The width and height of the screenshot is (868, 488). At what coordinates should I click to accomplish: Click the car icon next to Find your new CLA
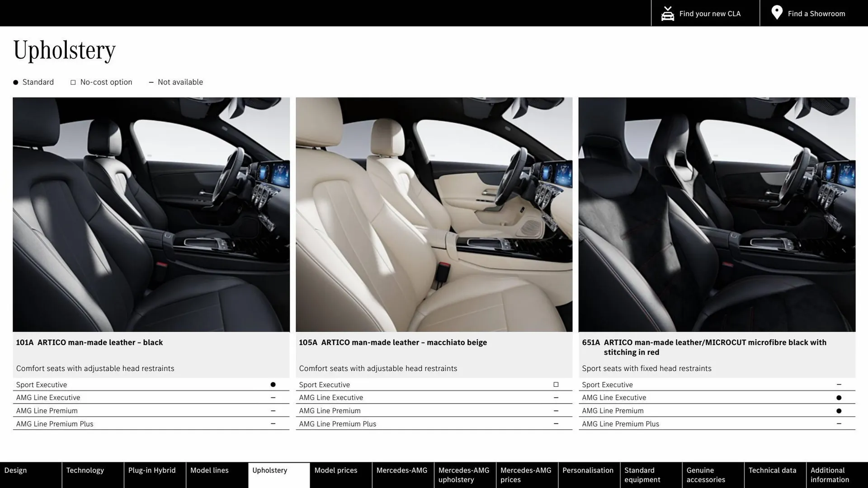(x=667, y=13)
